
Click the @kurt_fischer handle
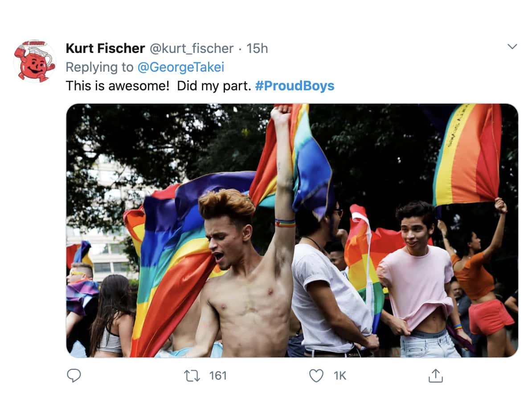[192, 49]
